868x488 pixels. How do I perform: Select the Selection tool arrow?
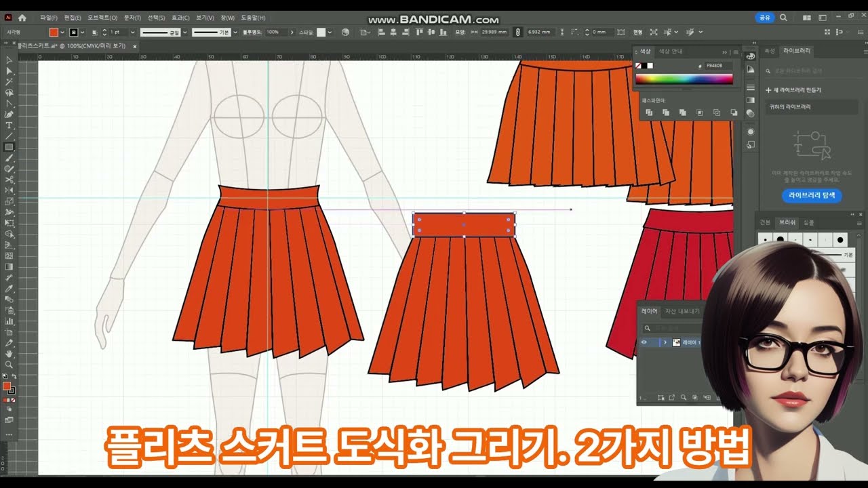(x=9, y=60)
